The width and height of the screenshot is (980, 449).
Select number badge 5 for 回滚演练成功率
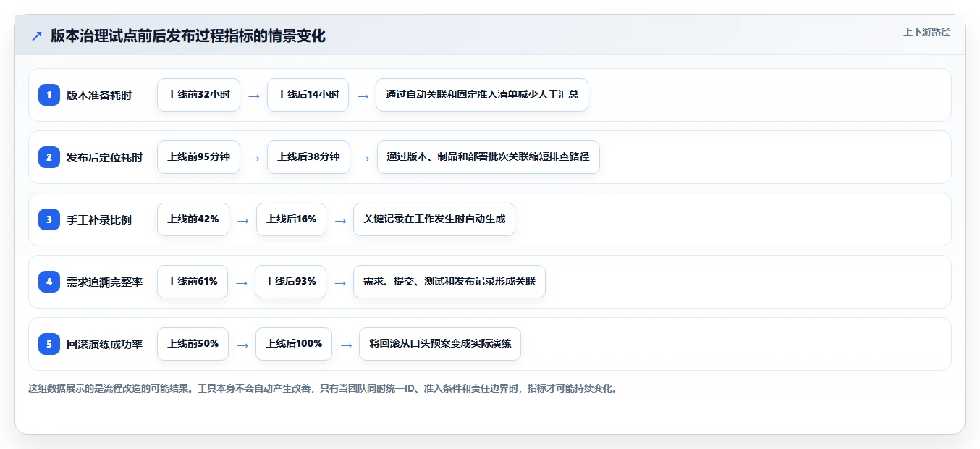coord(49,344)
